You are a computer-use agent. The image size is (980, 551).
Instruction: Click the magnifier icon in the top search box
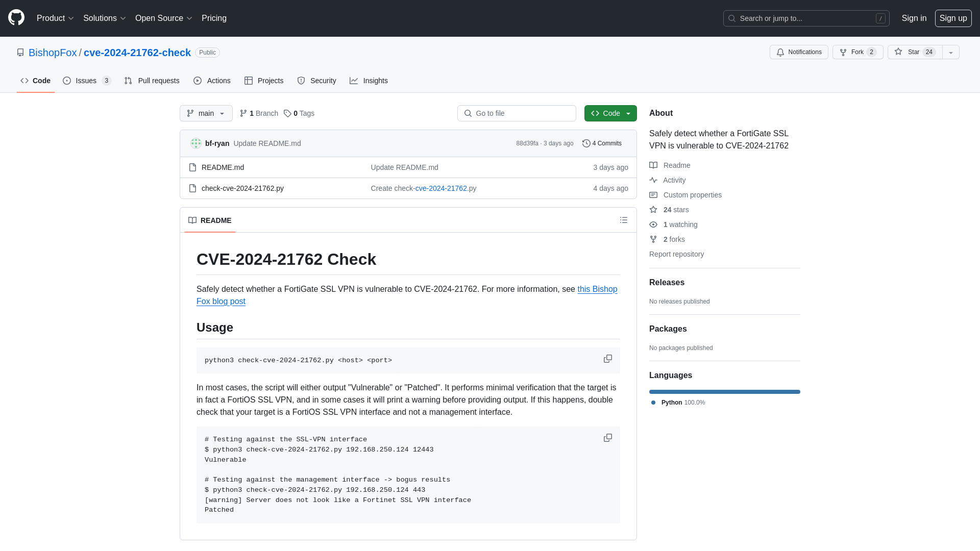click(x=732, y=18)
